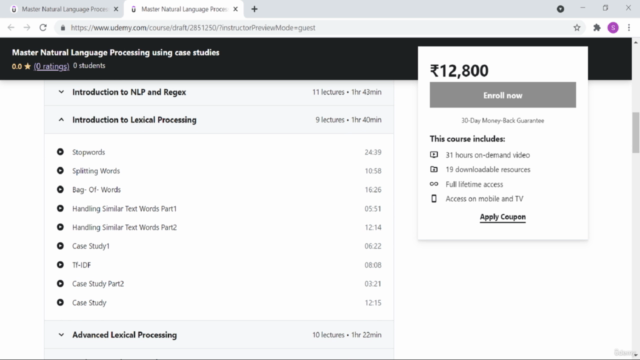This screenshot has height=360, width=640.
Task: Click the recording indicator icon in title bar
Action: 560,9
